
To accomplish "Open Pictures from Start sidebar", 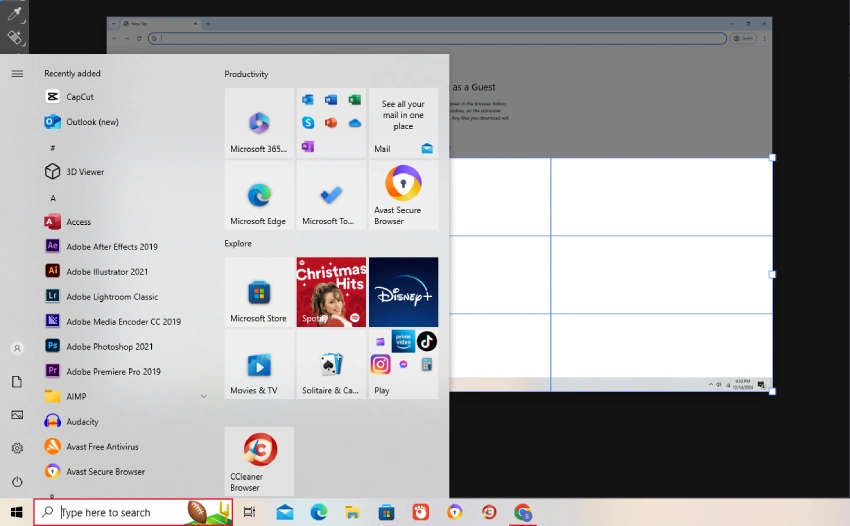I will 17,415.
